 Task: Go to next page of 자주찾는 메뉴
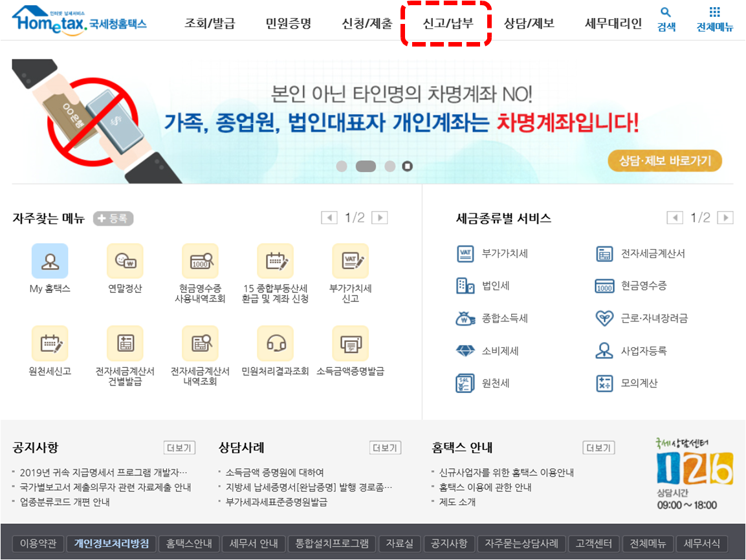click(x=380, y=218)
